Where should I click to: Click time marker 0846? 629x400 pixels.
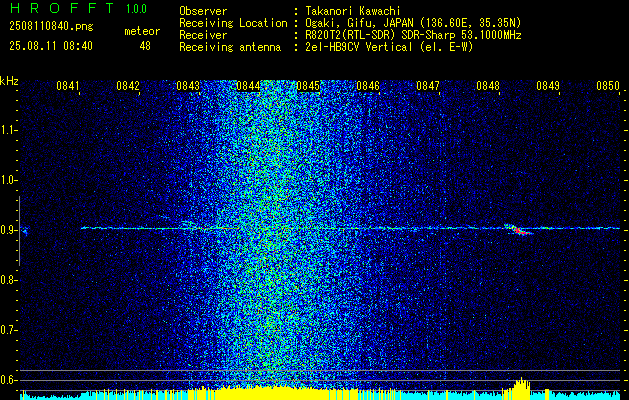(368, 86)
